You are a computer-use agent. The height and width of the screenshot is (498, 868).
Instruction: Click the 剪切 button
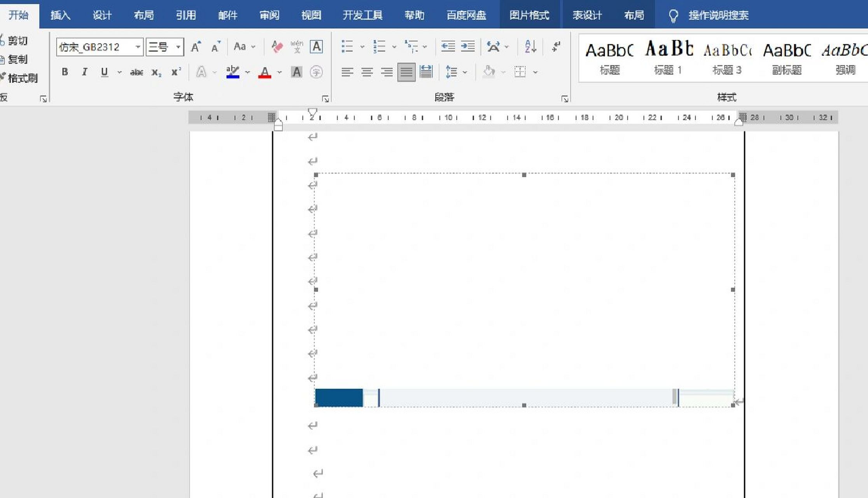pyautogui.click(x=14, y=40)
